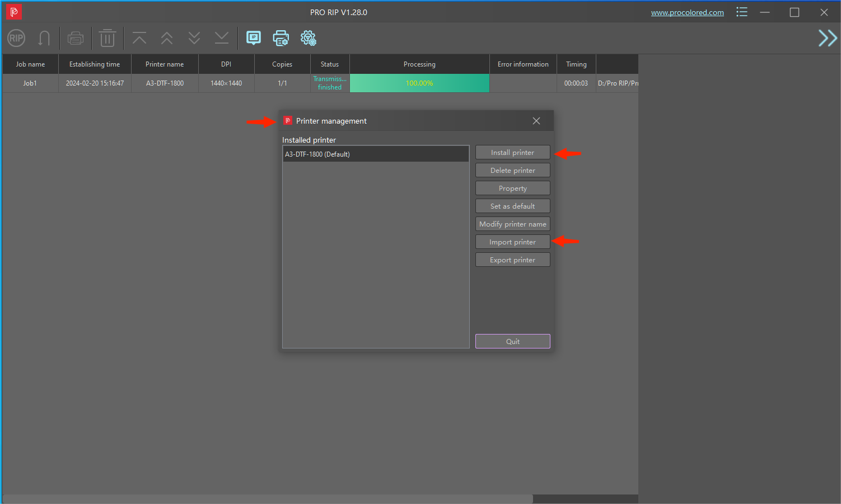This screenshot has width=841, height=504.
Task: Delete the job using the trash icon
Action: [108, 38]
